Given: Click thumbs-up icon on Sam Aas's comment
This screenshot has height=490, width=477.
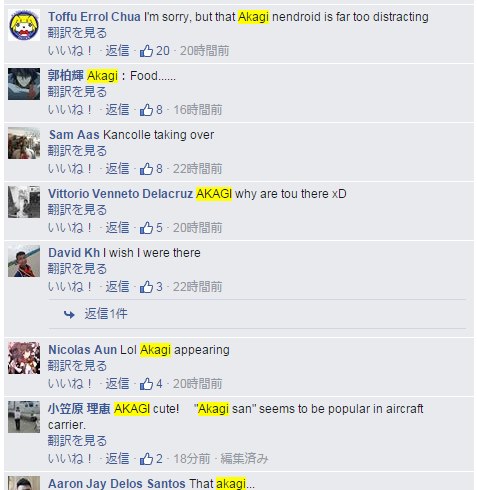Looking at the screenshot, I should click(146, 169).
